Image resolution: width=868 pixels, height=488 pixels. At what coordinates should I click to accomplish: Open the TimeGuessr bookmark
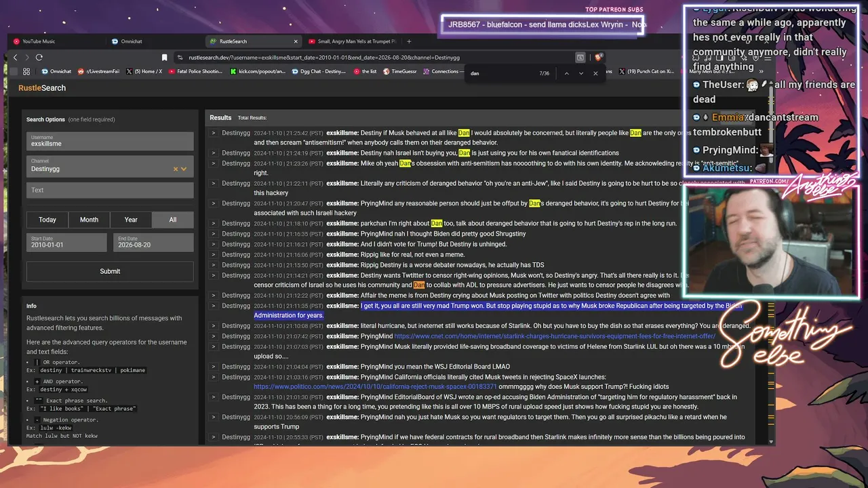(400, 71)
